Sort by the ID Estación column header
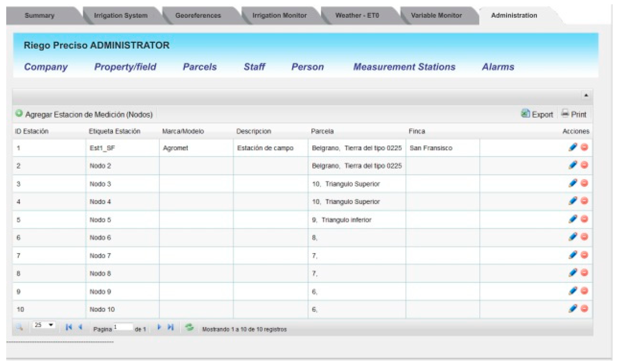618x364 pixels. tap(32, 131)
